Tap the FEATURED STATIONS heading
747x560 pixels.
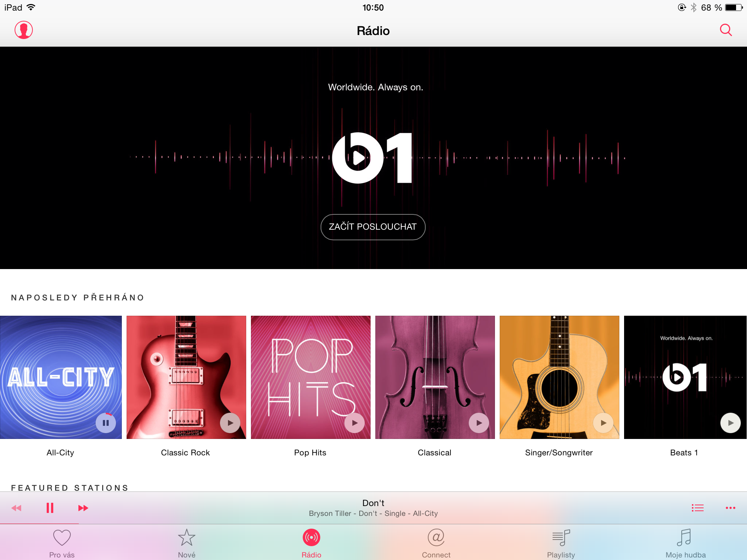click(x=70, y=487)
